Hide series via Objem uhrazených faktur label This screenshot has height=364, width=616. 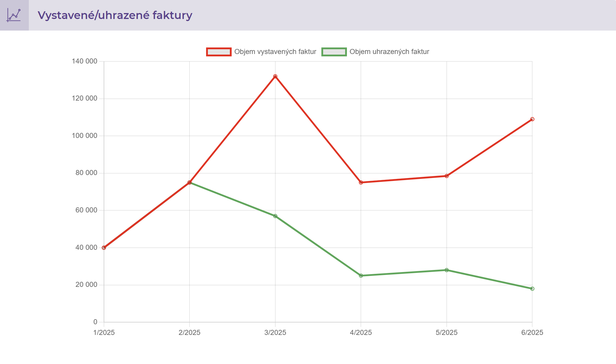coord(389,52)
